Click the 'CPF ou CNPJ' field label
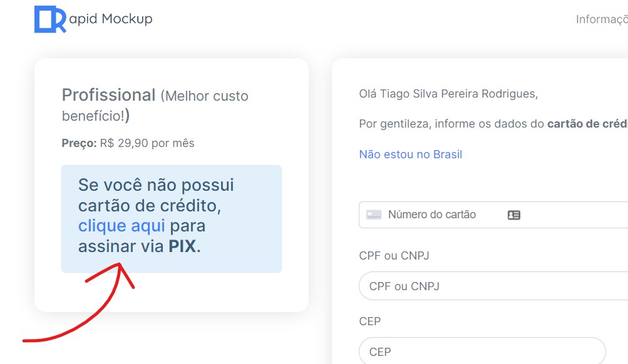628x364 pixels. tap(394, 256)
